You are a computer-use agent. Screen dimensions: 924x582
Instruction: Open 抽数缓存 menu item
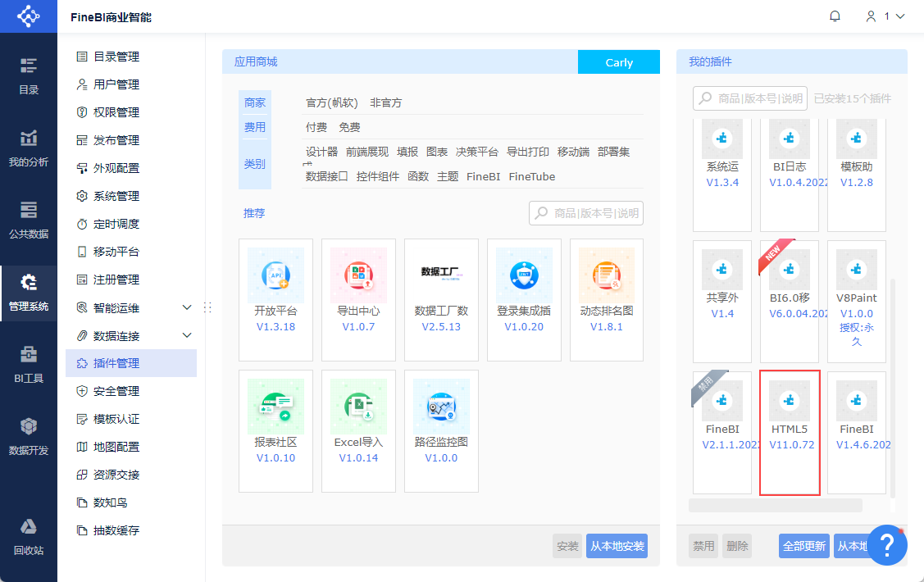coord(131,530)
